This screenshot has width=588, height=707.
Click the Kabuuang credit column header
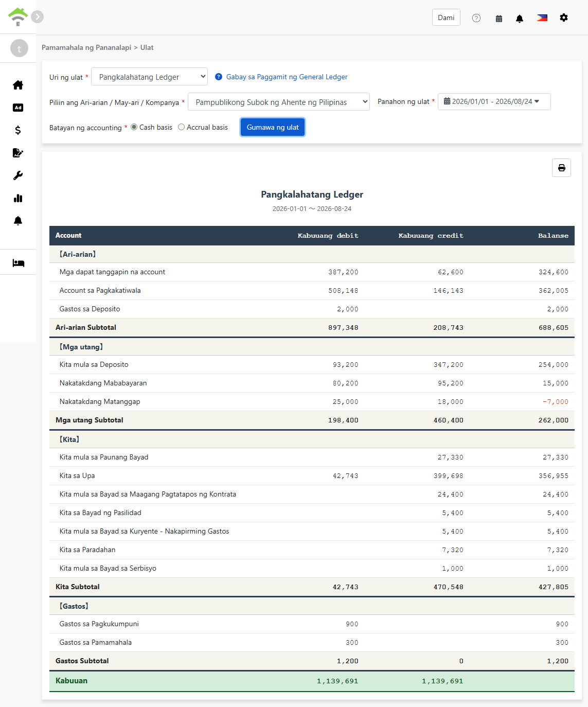pyautogui.click(x=431, y=235)
